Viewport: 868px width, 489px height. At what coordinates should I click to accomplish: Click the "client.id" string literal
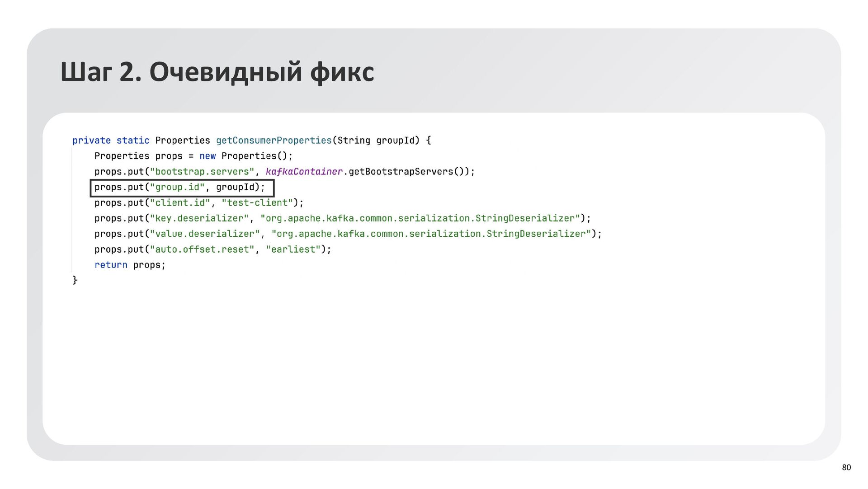point(180,203)
